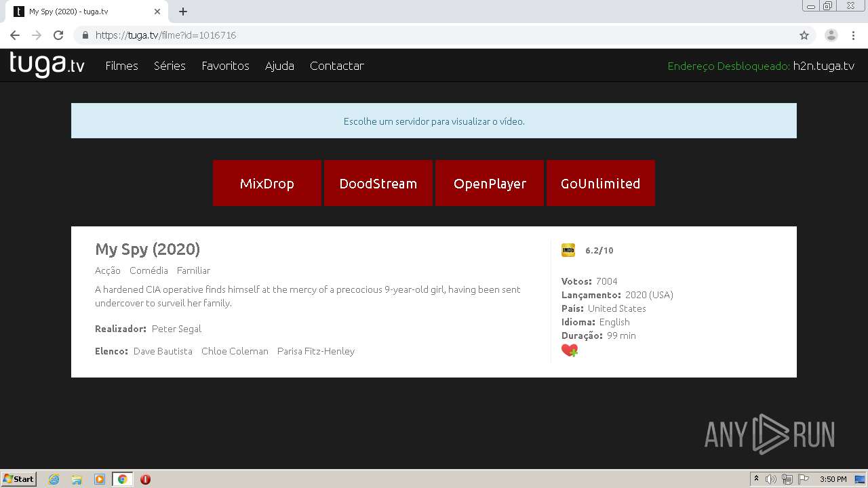
Task: Click director Peter Segal link
Action: (x=176, y=329)
